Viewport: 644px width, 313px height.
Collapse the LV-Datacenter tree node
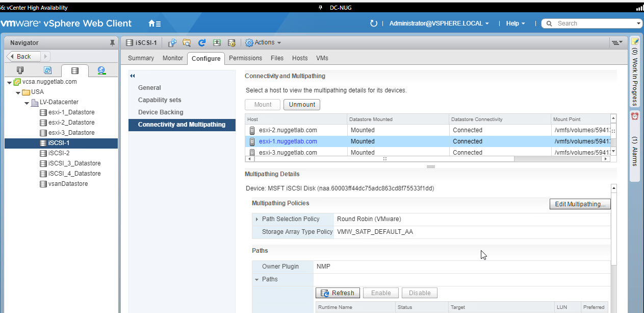(27, 102)
